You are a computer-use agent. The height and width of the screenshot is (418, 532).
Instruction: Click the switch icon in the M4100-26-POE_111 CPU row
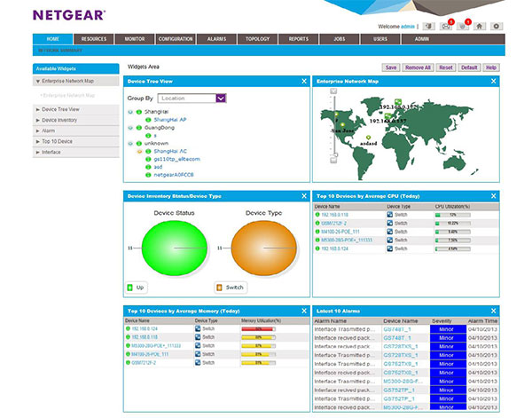point(390,232)
